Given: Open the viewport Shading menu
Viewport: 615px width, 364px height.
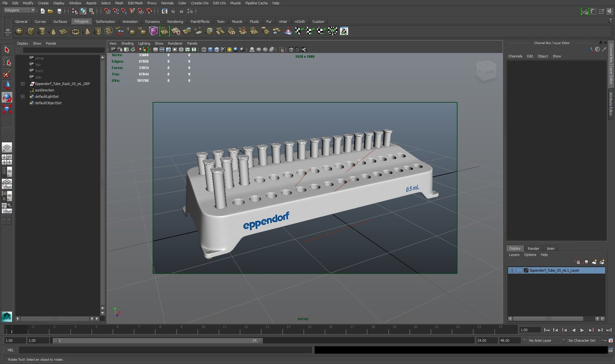Looking at the screenshot, I should click(127, 43).
